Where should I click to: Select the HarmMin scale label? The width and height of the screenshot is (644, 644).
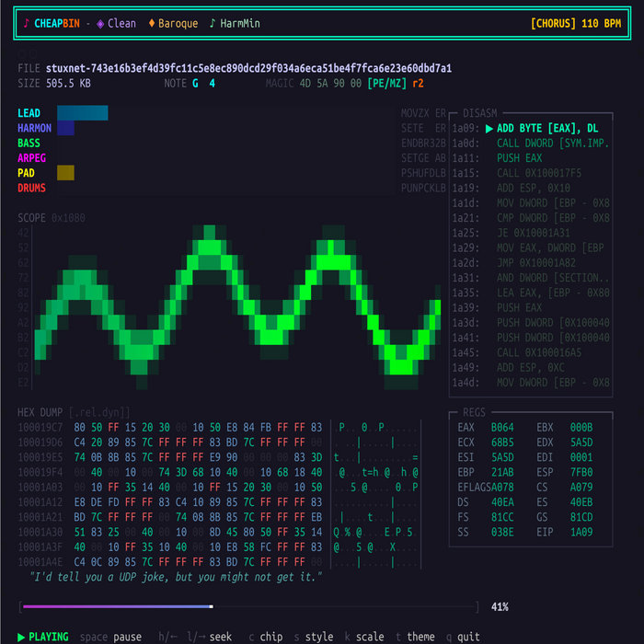(240, 23)
